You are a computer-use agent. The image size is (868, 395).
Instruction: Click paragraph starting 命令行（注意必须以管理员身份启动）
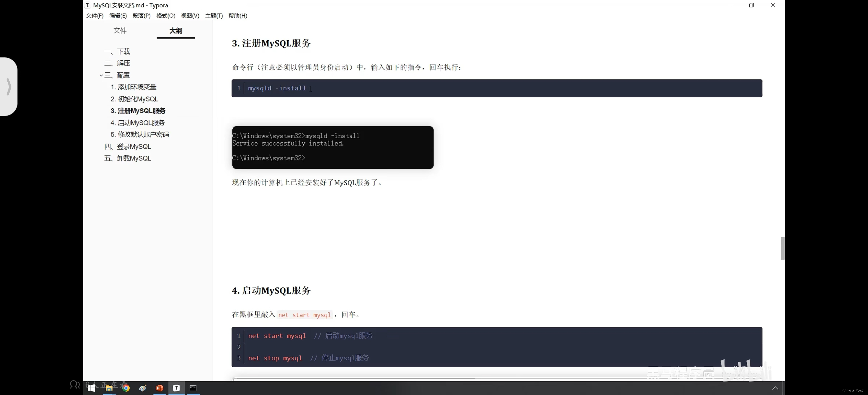click(346, 67)
